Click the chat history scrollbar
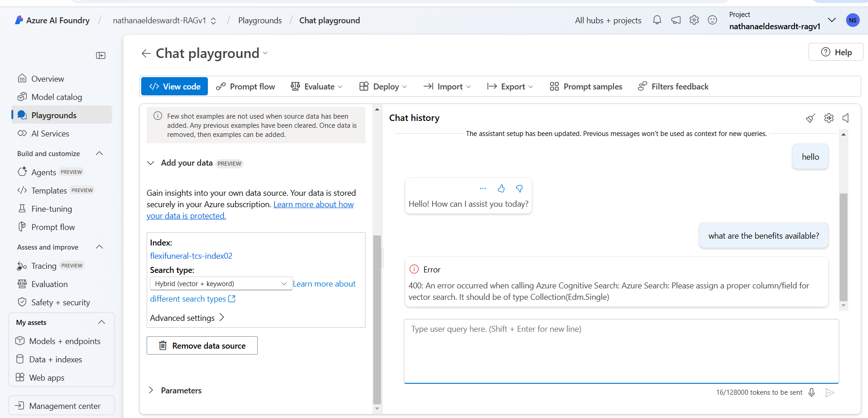The width and height of the screenshot is (868, 418). [x=843, y=247]
